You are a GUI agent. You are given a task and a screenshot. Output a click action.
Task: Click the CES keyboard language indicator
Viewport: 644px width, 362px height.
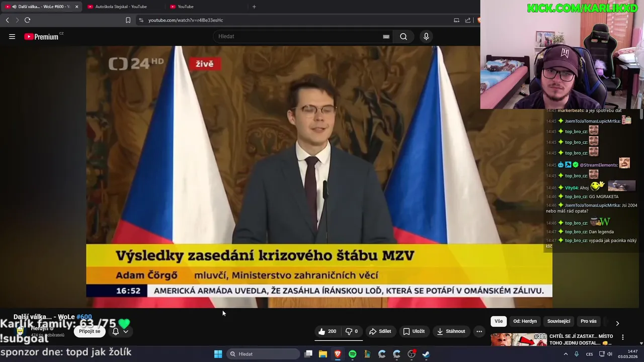(589, 354)
